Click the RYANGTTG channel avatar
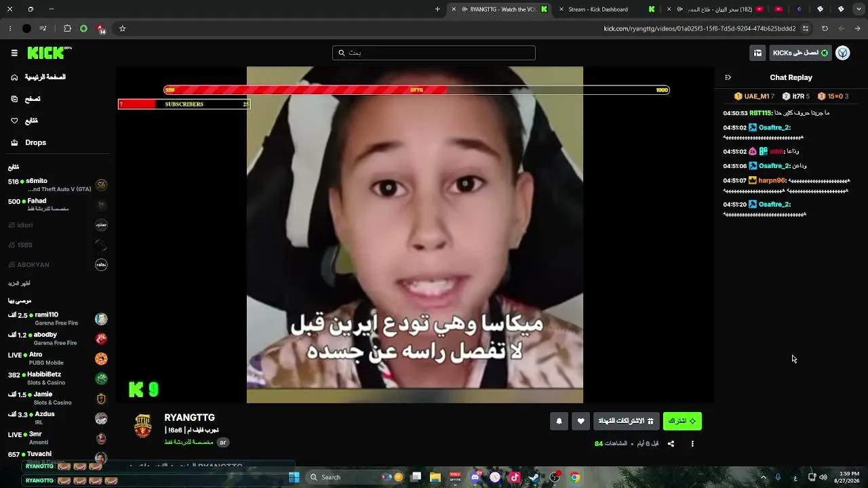 142,426
